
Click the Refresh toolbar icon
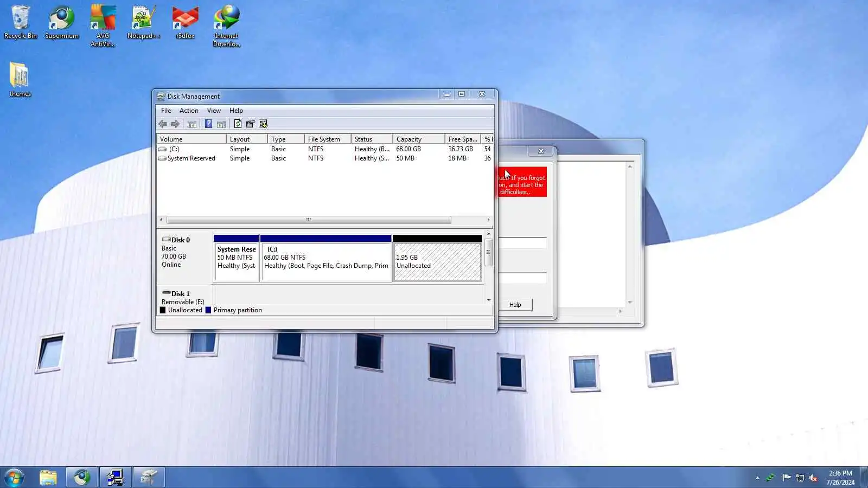(238, 124)
